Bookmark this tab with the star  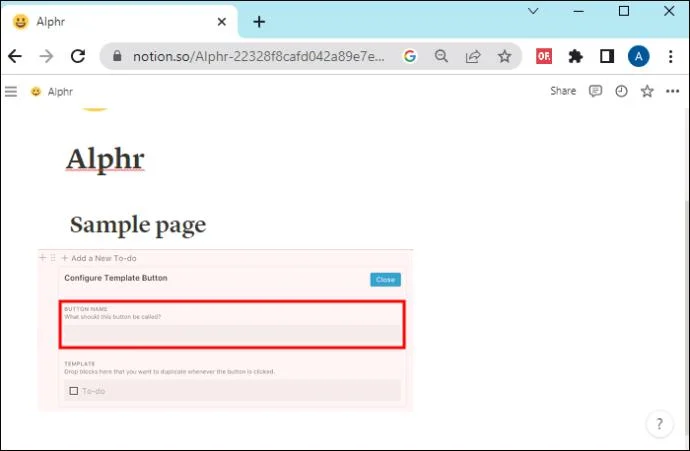(x=504, y=56)
